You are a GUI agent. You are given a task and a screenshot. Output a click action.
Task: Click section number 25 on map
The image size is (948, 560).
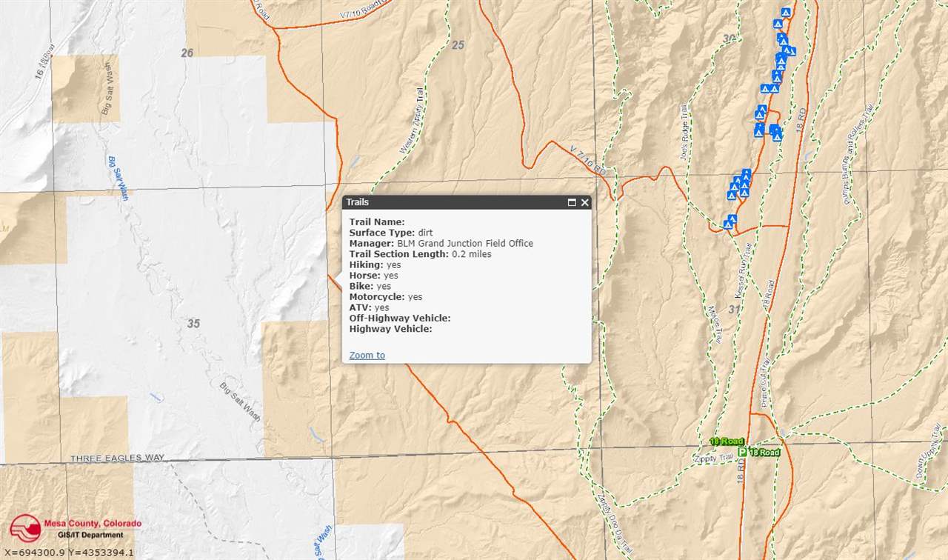pyautogui.click(x=458, y=45)
